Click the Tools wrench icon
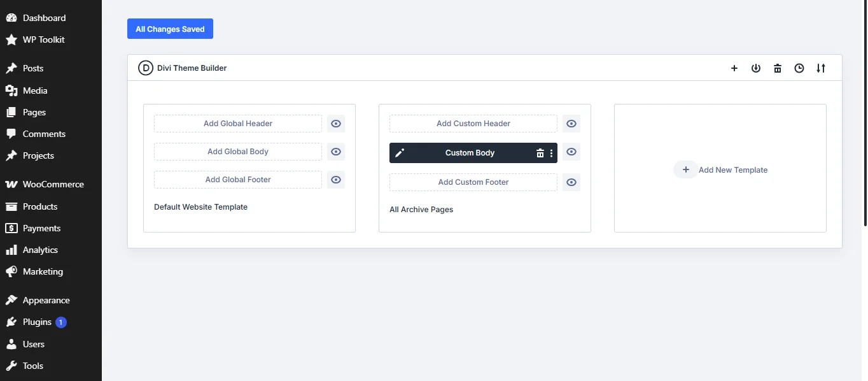868x381 pixels. point(11,366)
